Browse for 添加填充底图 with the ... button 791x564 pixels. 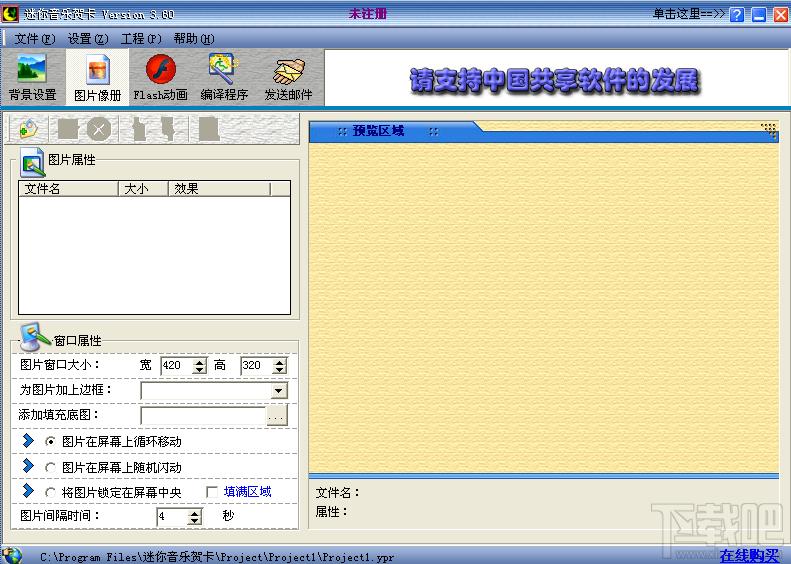click(276, 416)
